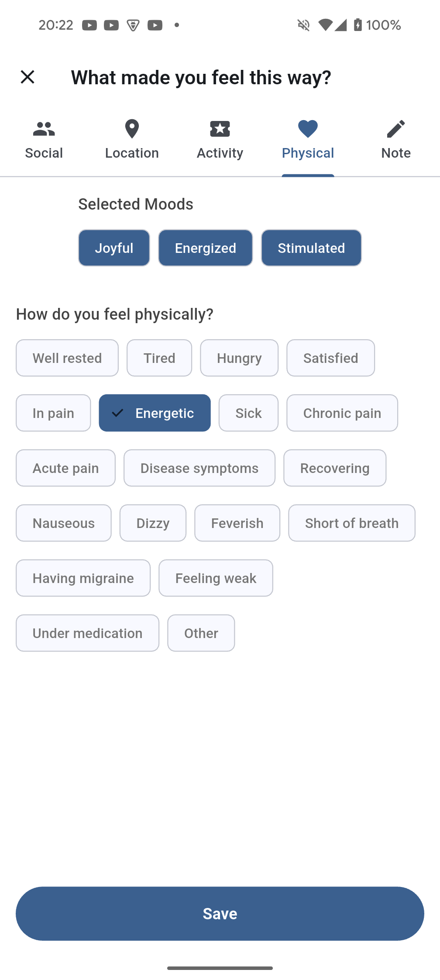This screenshot has height=980, width=440.
Task: Tap the Stimulated selected mood
Action: [311, 248]
